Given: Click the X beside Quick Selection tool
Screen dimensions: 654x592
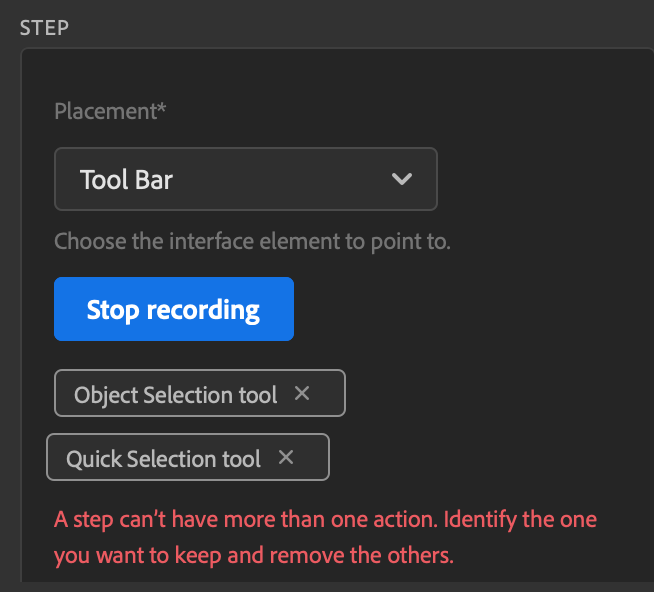Looking at the screenshot, I should pos(286,458).
